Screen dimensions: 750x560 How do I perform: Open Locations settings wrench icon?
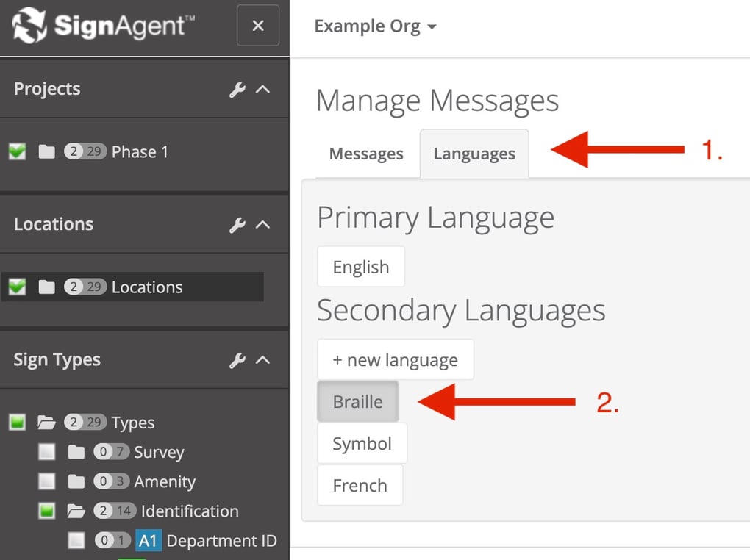pos(237,225)
